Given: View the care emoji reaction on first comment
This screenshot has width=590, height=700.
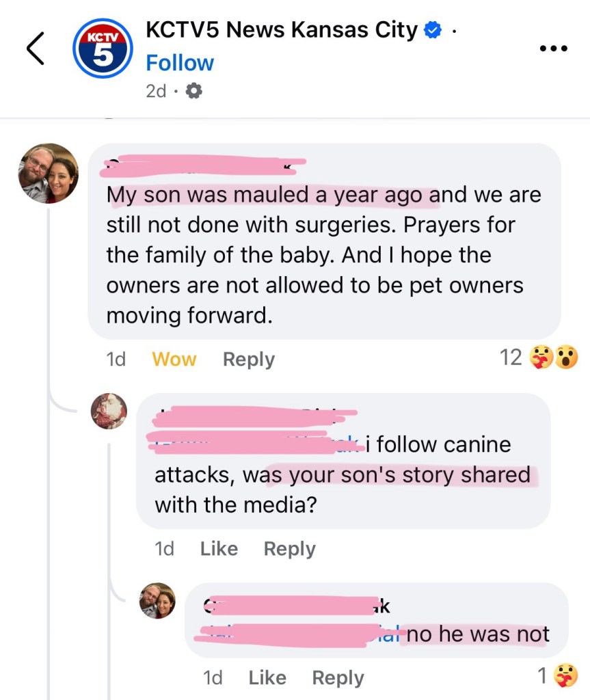Looking at the screenshot, I should click(543, 357).
